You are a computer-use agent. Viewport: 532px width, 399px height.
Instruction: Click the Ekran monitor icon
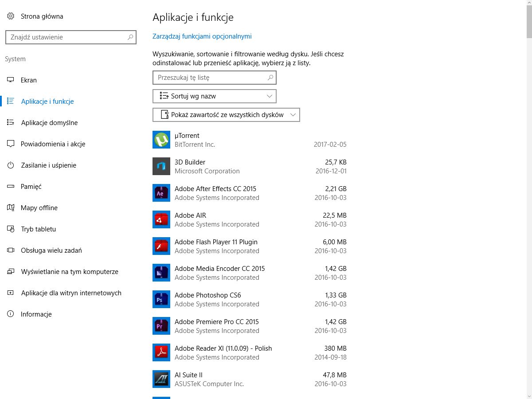(x=11, y=80)
